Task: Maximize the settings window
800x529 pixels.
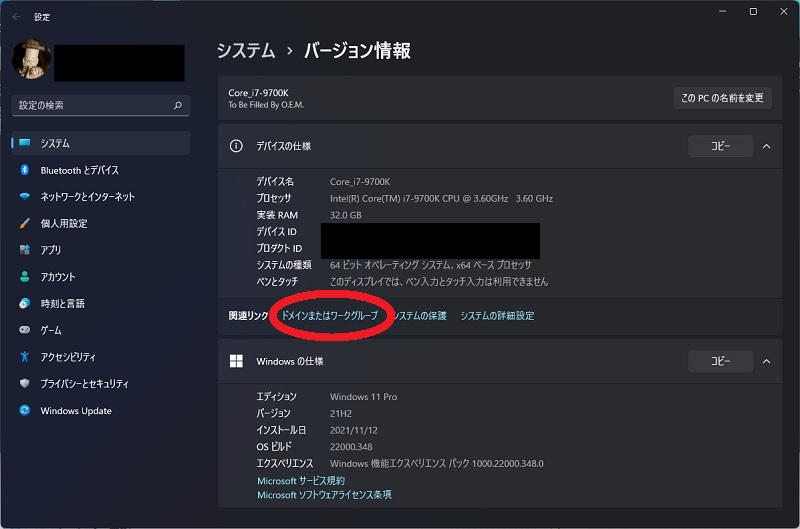Action: pyautogui.click(x=753, y=11)
